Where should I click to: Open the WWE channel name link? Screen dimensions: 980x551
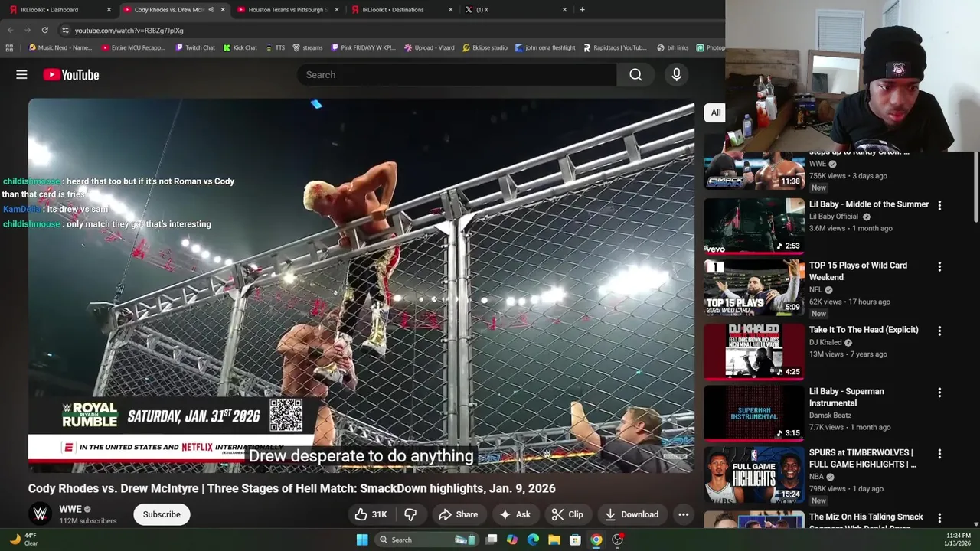click(x=70, y=509)
